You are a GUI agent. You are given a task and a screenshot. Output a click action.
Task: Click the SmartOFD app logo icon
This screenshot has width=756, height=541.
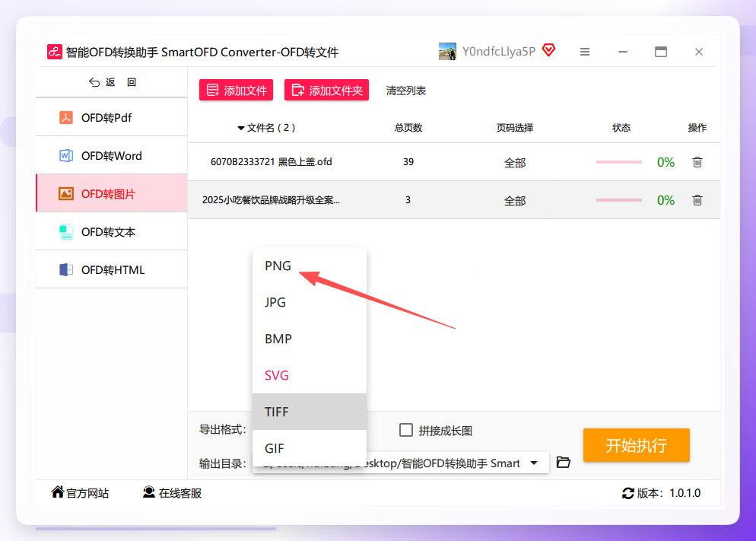click(x=55, y=52)
